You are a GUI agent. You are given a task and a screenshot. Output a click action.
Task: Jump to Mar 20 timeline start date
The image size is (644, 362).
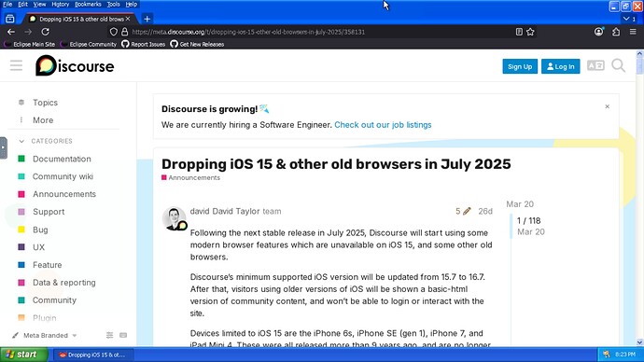[520, 204]
